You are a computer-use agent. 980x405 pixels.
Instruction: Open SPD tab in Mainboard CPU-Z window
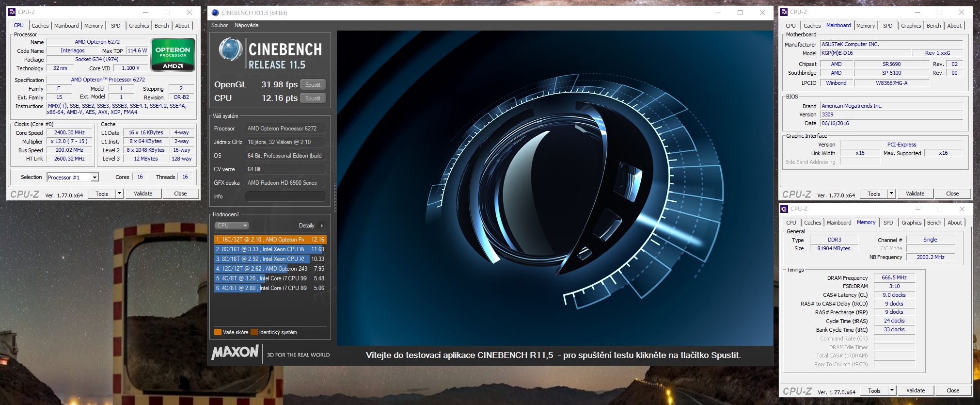(888, 26)
